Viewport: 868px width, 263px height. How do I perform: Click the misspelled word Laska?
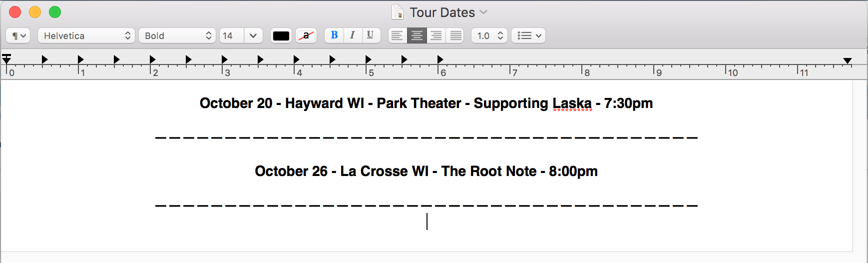pyautogui.click(x=572, y=103)
